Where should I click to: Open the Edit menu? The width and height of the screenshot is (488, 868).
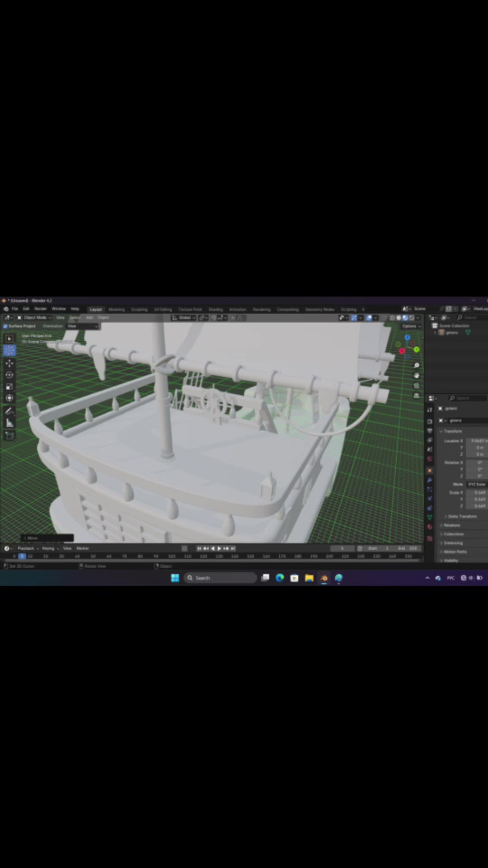[x=26, y=309]
